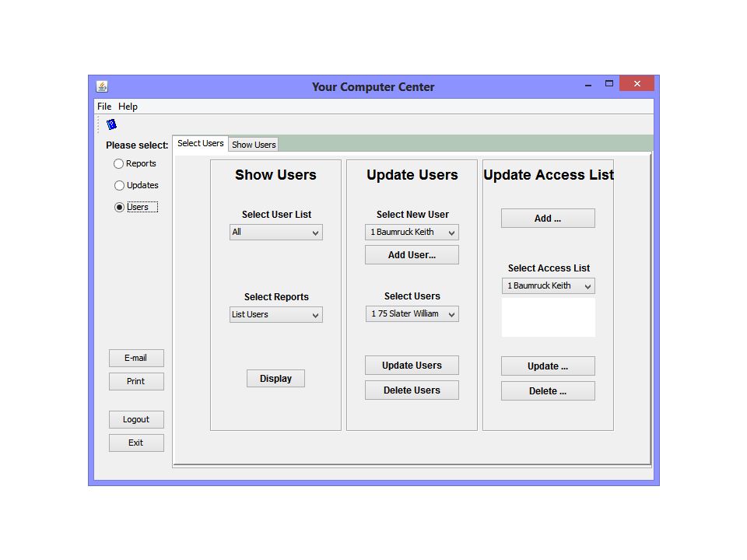Click the Update Users button

tap(412, 366)
